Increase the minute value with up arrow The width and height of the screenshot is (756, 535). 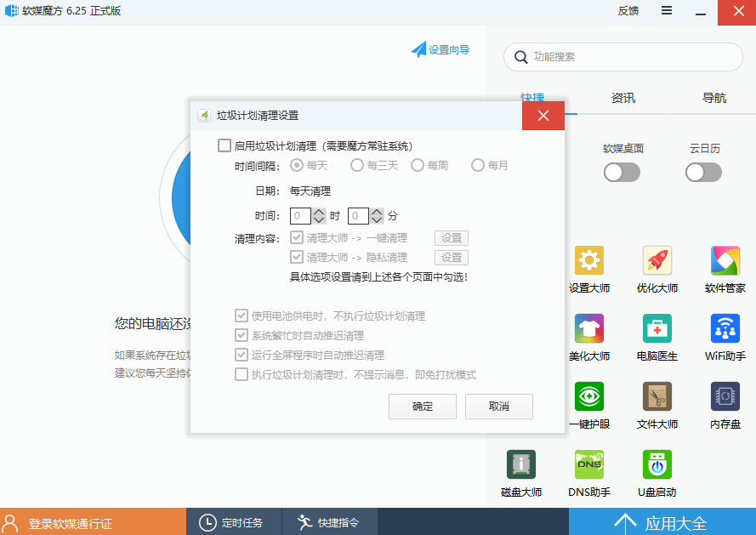pos(377,212)
